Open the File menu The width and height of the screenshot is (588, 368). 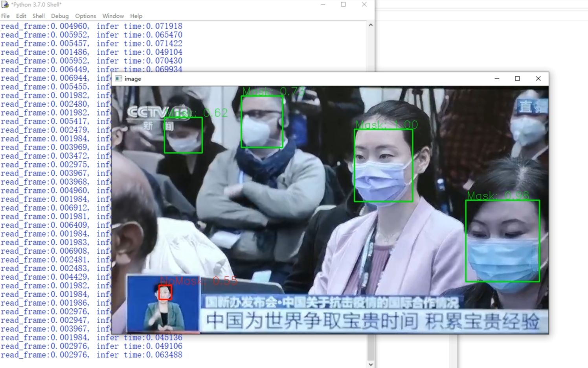pos(5,16)
